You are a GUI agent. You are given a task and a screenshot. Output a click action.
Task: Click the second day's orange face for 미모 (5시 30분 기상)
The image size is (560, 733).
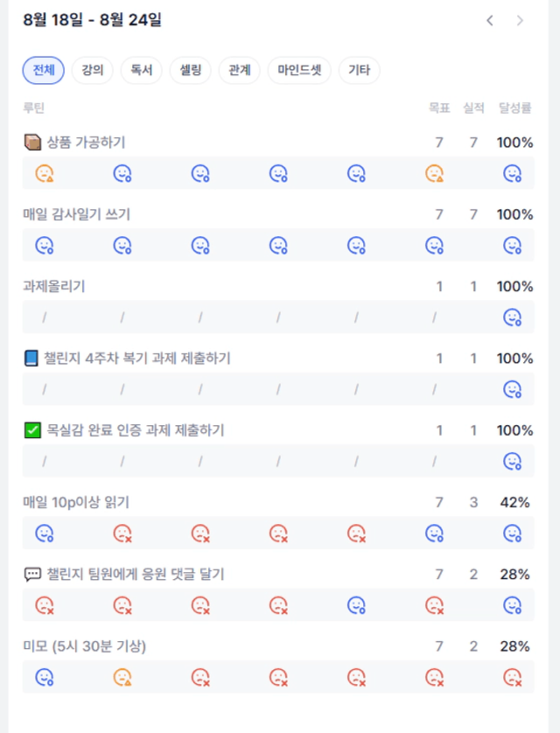[x=122, y=677]
